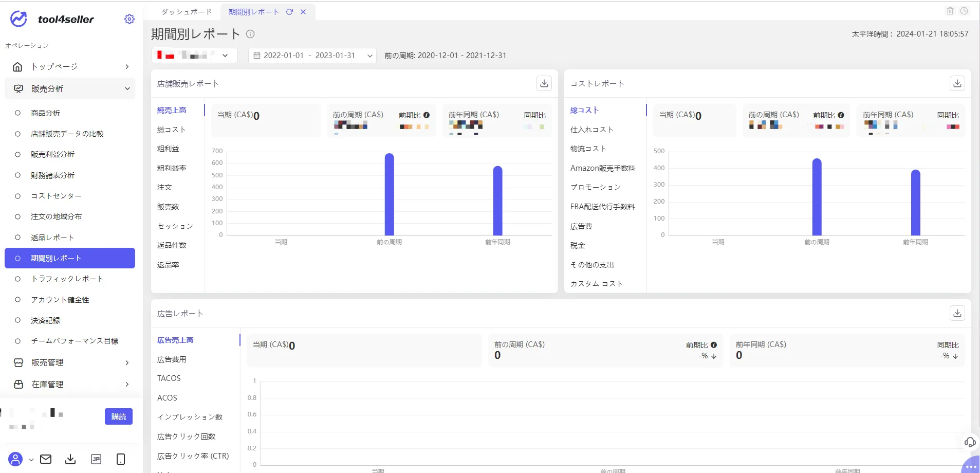
Task: Select 返品件数 metric
Action: pos(172,245)
